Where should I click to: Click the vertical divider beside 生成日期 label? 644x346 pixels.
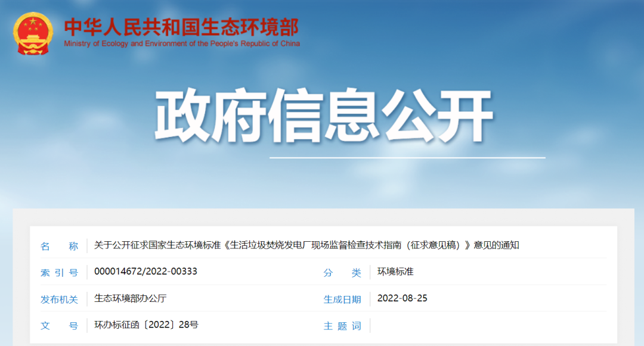point(370,299)
